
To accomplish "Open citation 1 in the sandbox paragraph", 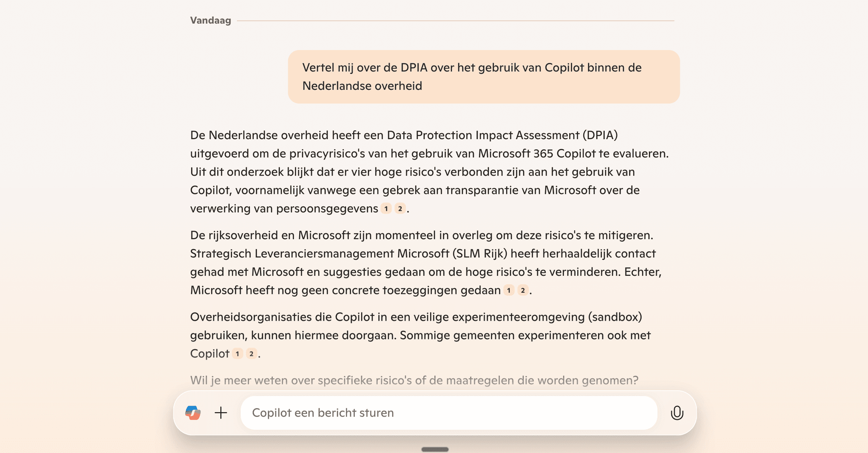I will point(237,354).
